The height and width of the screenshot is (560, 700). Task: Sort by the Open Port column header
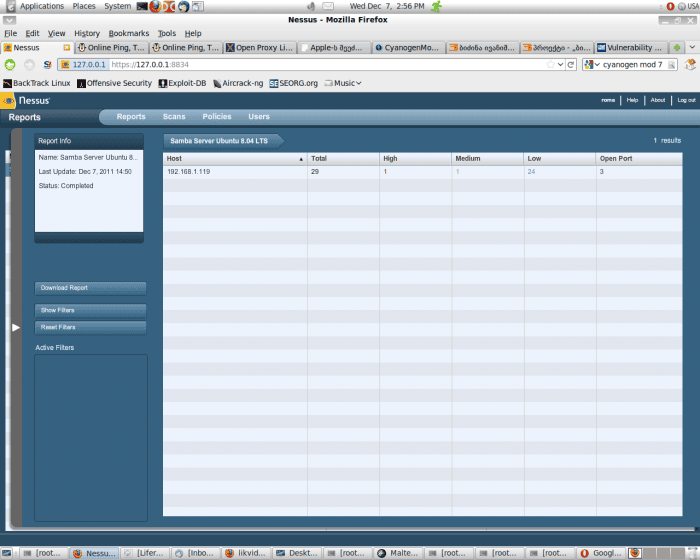[x=639, y=159]
